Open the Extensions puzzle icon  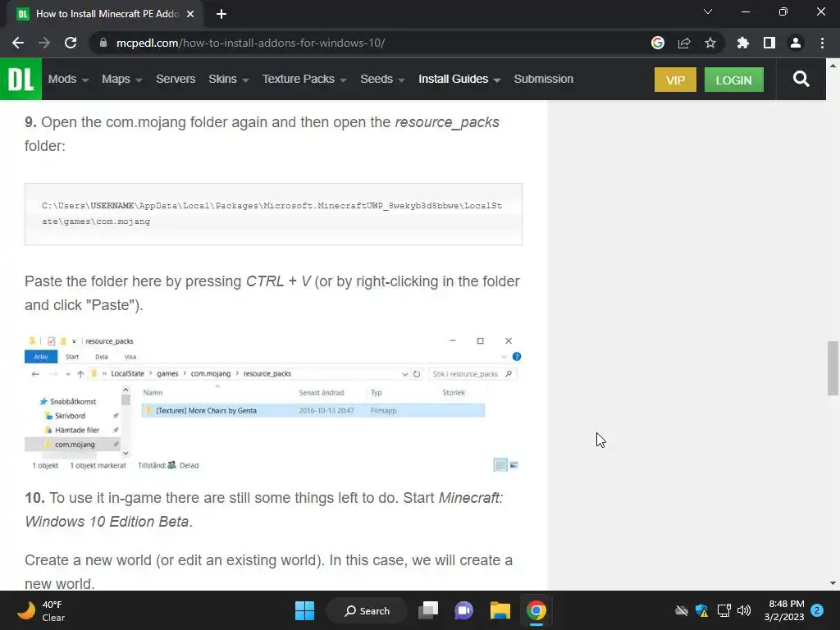[743, 43]
